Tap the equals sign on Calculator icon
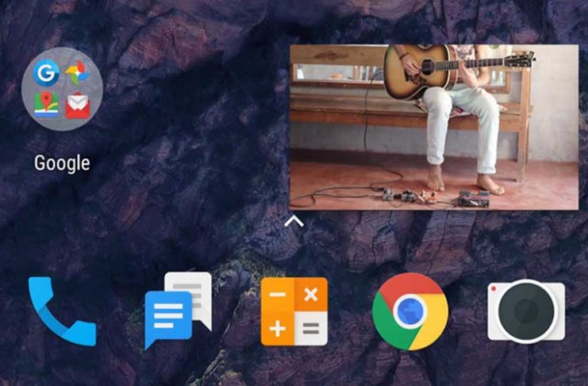This screenshot has width=588, height=386. 310,328
